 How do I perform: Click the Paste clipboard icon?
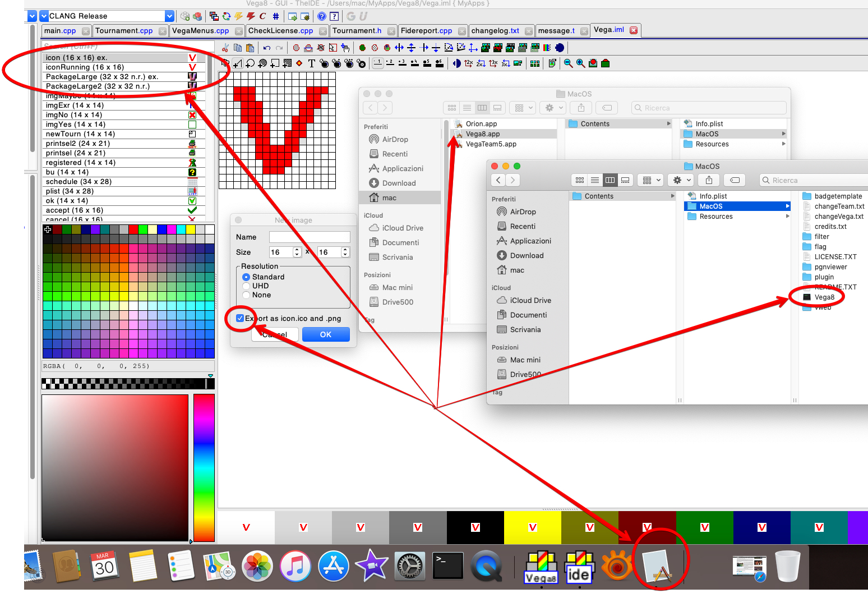coord(250,48)
